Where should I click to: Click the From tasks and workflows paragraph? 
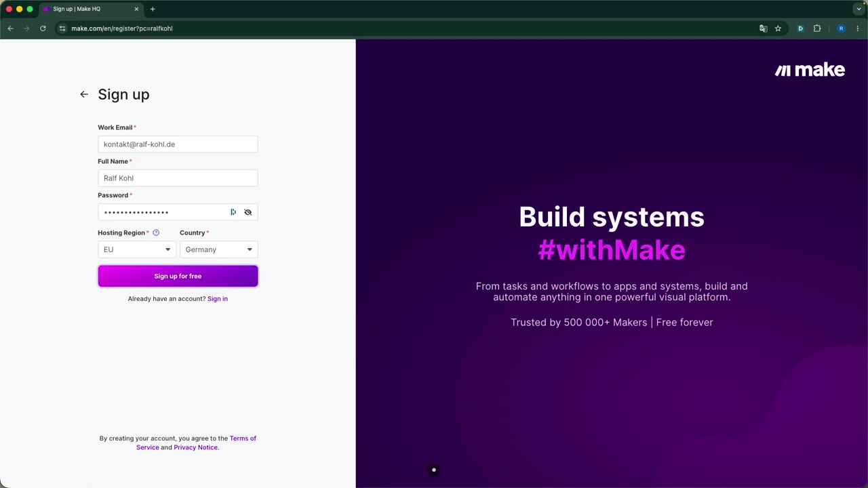pyautogui.click(x=612, y=292)
